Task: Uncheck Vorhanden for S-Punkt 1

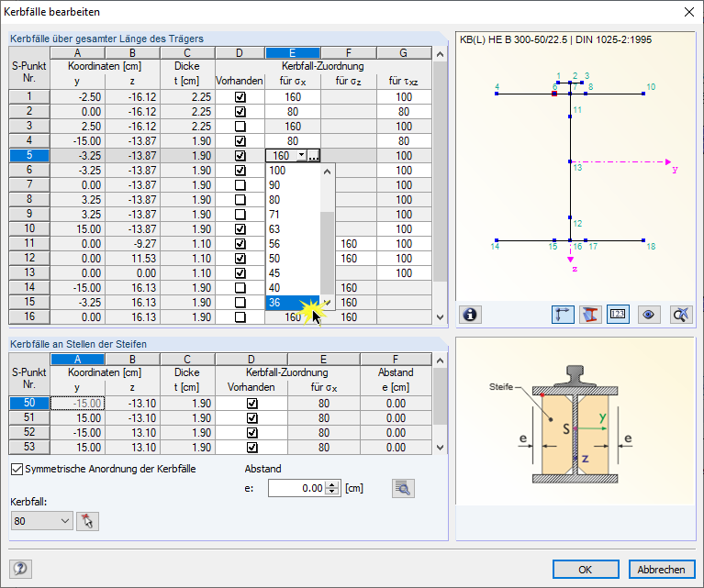Action: click(240, 97)
